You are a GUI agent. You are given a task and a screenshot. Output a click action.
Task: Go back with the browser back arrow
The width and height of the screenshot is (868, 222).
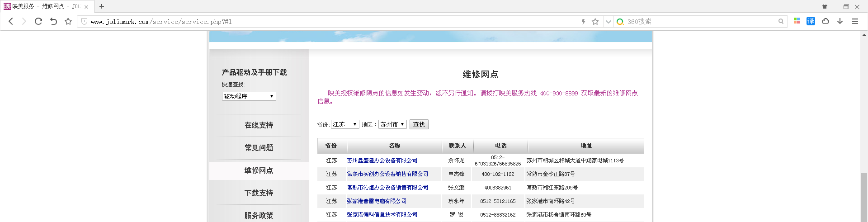(11, 21)
